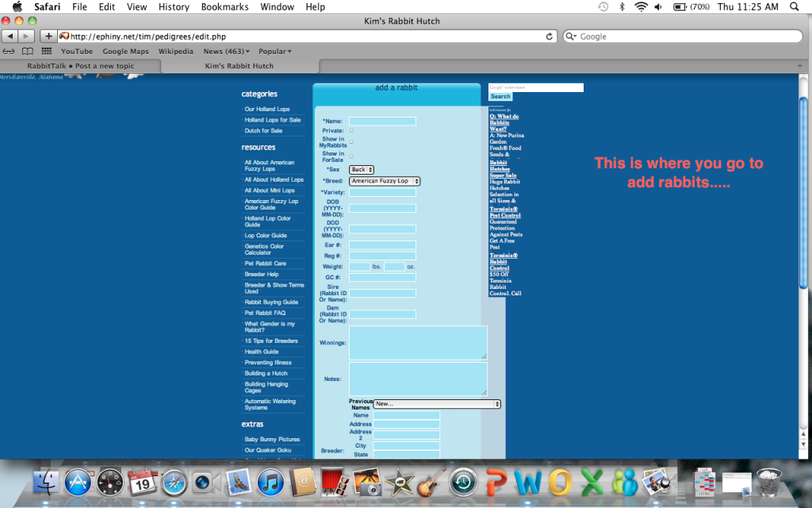The height and width of the screenshot is (508, 812).
Task: Select the Kim's Rabbit Hutch tab
Action: pyautogui.click(x=239, y=66)
